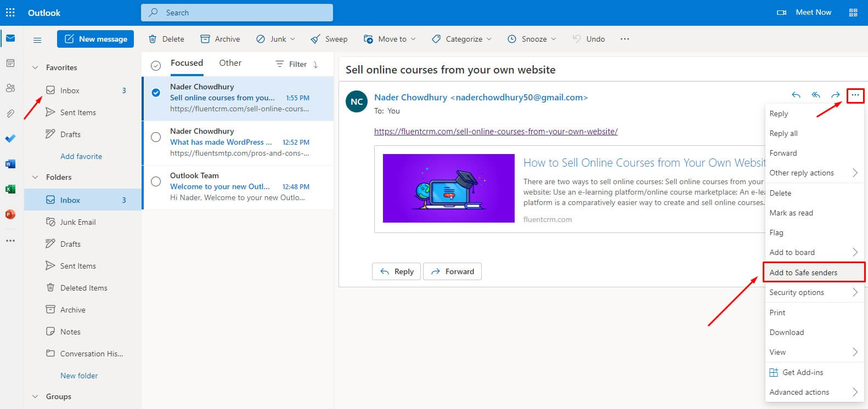This screenshot has height=409, width=868.
Task: Click the New message button
Action: coord(95,39)
